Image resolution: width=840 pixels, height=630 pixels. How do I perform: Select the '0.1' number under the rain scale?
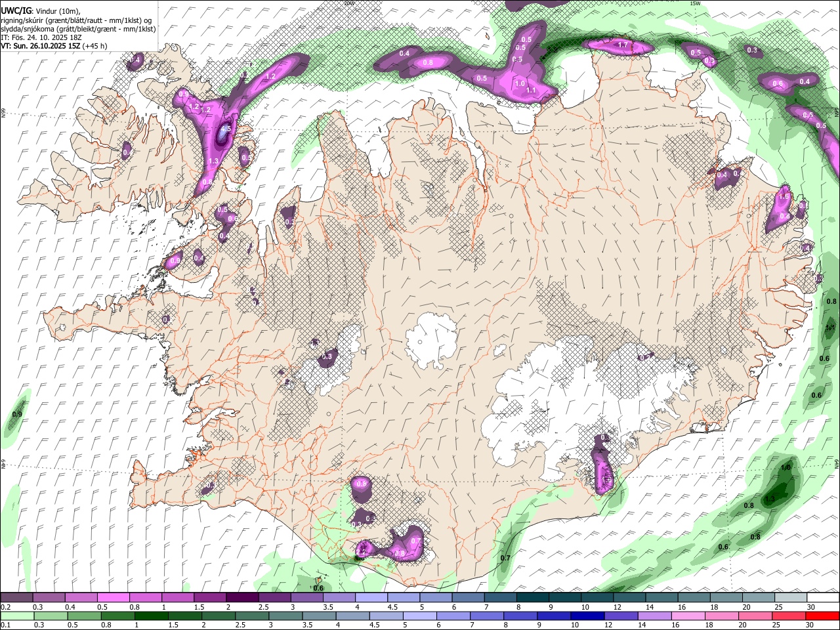point(5,625)
